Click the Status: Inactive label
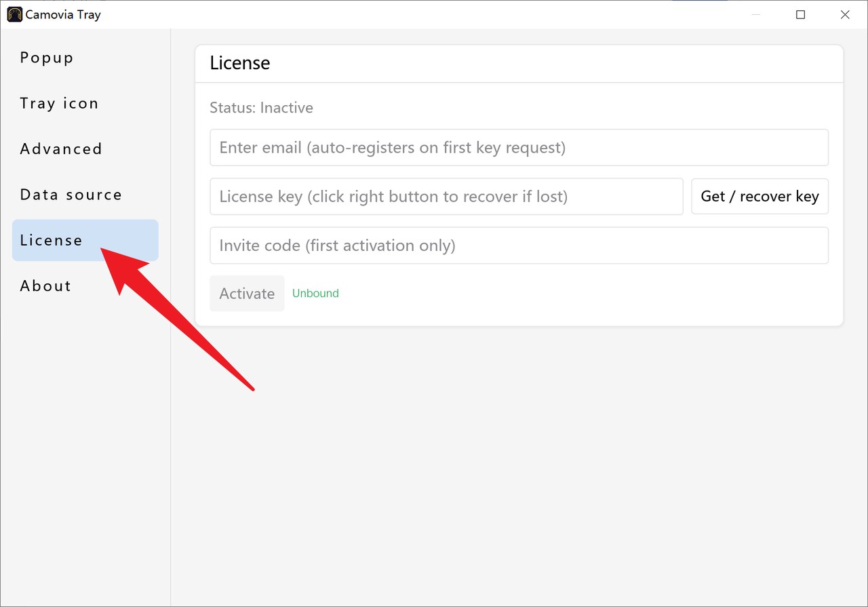The height and width of the screenshot is (607, 868). 261,108
